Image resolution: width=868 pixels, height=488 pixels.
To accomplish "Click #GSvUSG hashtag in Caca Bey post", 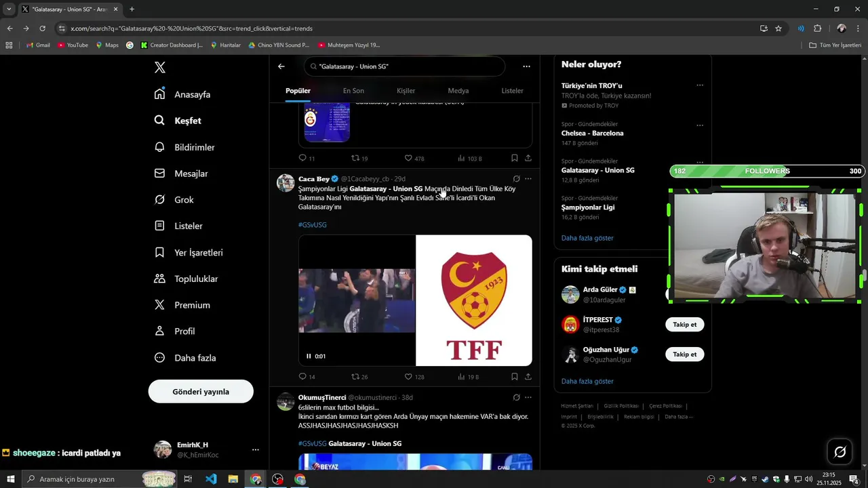I will 313,224.
